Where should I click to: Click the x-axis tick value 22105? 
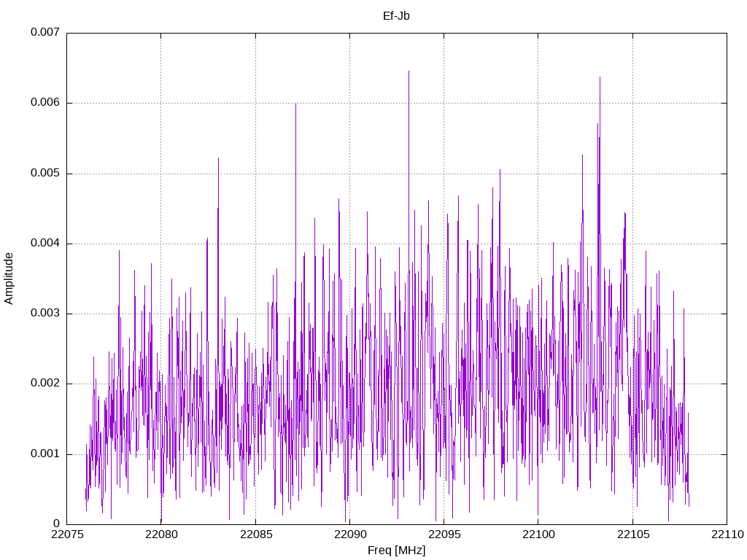(633, 534)
